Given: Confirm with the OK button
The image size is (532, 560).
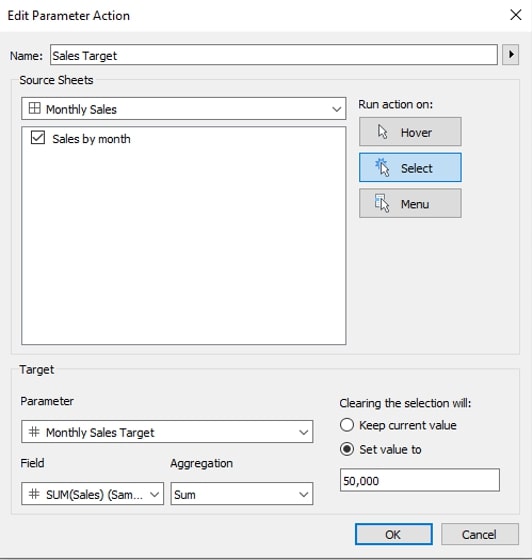Looking at the screenshot, I should [x=393, y=534].
